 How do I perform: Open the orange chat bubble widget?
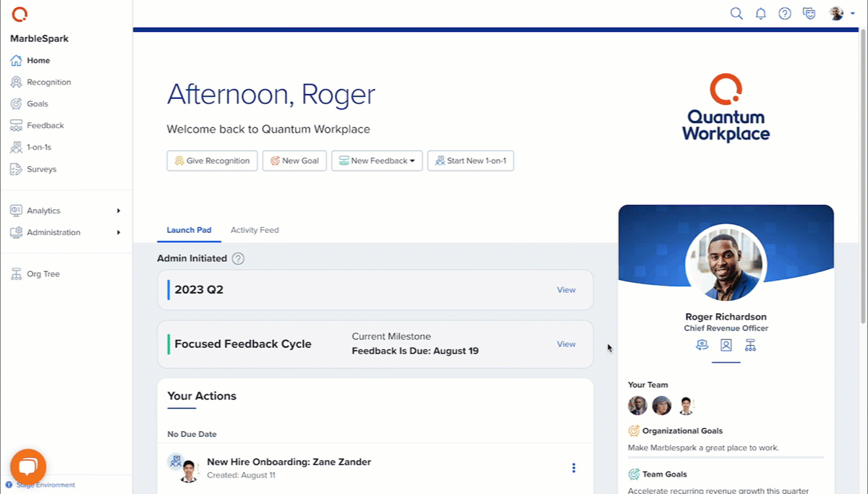[28, 467]
